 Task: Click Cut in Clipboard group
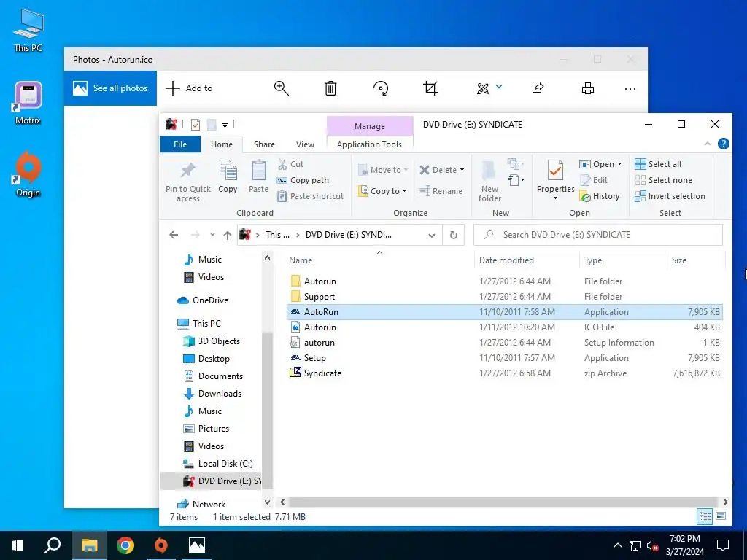click(290, 164)
